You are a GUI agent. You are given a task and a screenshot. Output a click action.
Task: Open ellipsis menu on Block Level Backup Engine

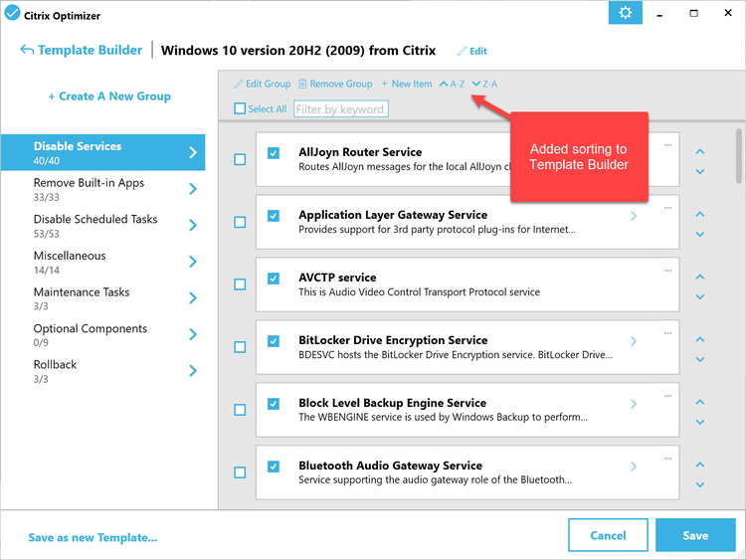tap(668, 396)
